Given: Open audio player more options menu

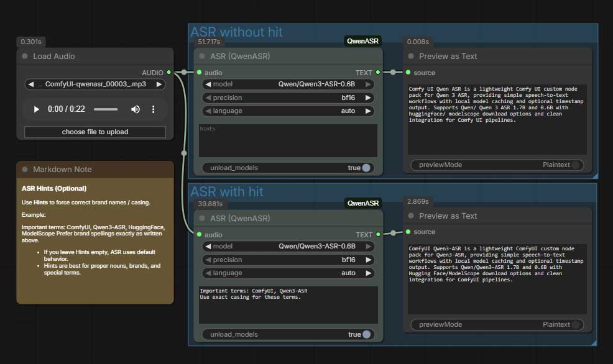Looking at the screenshot, I should (153, 109).
